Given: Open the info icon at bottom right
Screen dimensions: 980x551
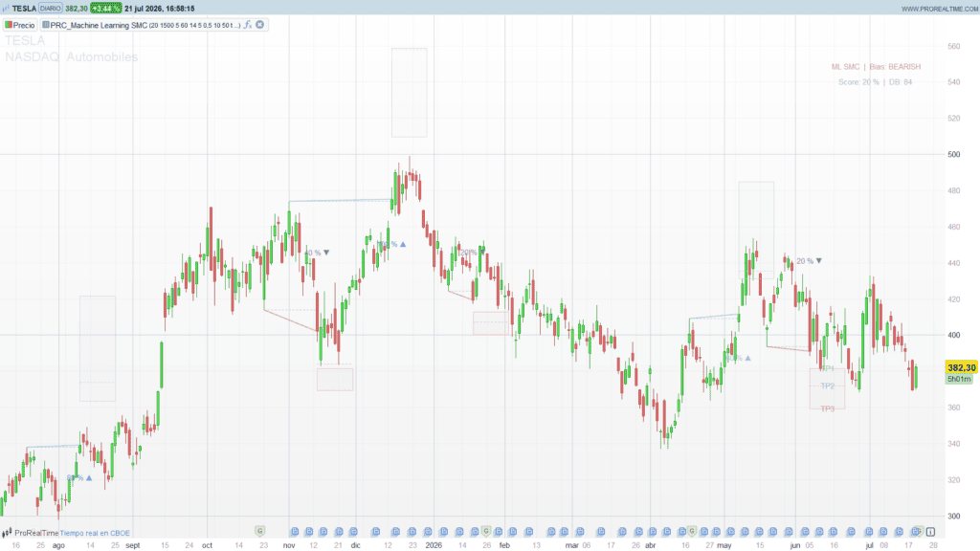Looking at the screenshot, I should tap(930, 532).
